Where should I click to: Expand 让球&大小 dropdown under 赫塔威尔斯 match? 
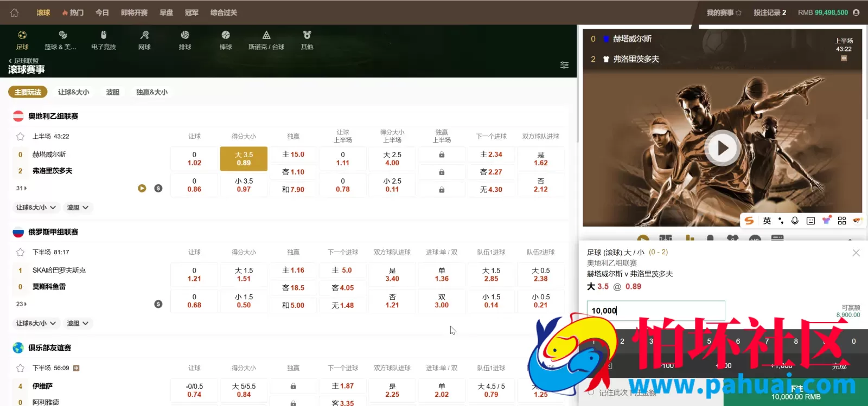36,208
